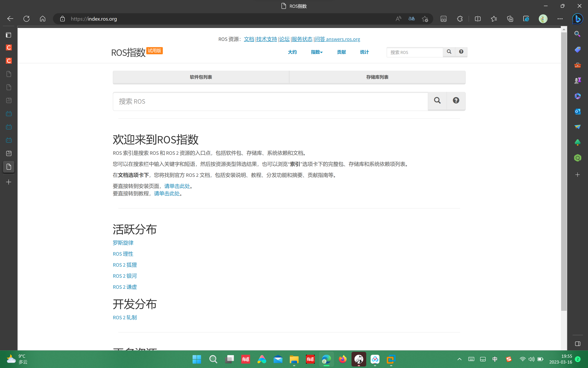The height and width of the screenshot is (368, 588).
Task: Click the large search help question button
Action: tap(456, 101)
